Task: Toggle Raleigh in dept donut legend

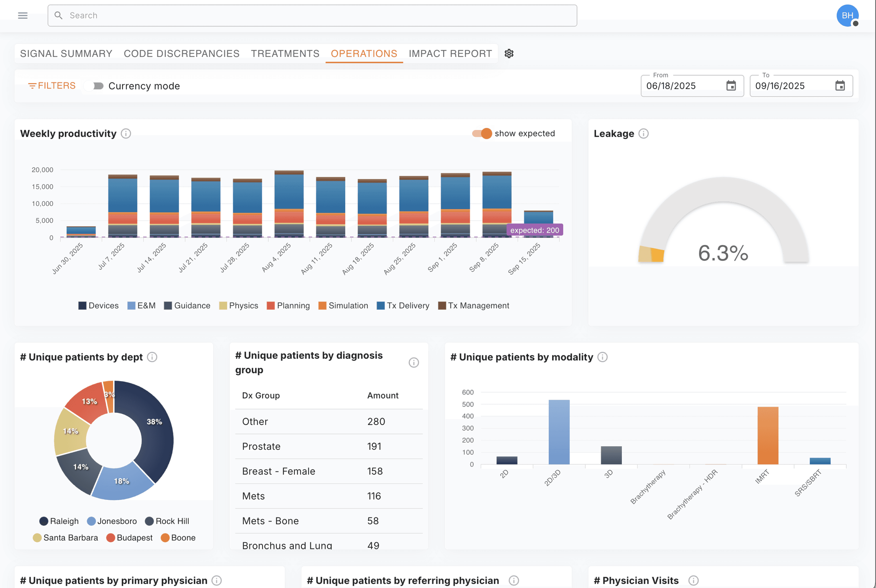Action: pyautogui.click(x=59, y=521)
